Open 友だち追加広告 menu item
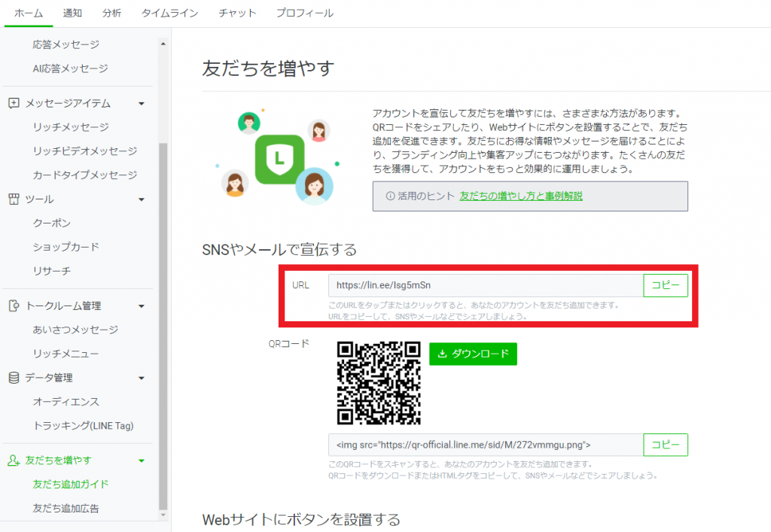771x532 pixels. pos(66,509)
